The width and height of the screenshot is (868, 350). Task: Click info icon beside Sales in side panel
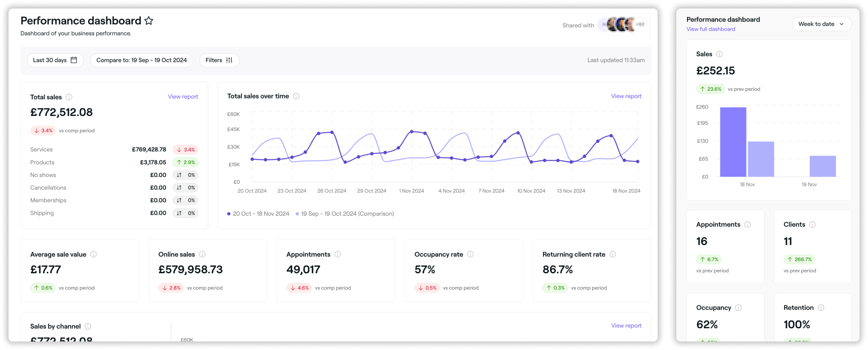pyautogui.click(x=719, y=54)
